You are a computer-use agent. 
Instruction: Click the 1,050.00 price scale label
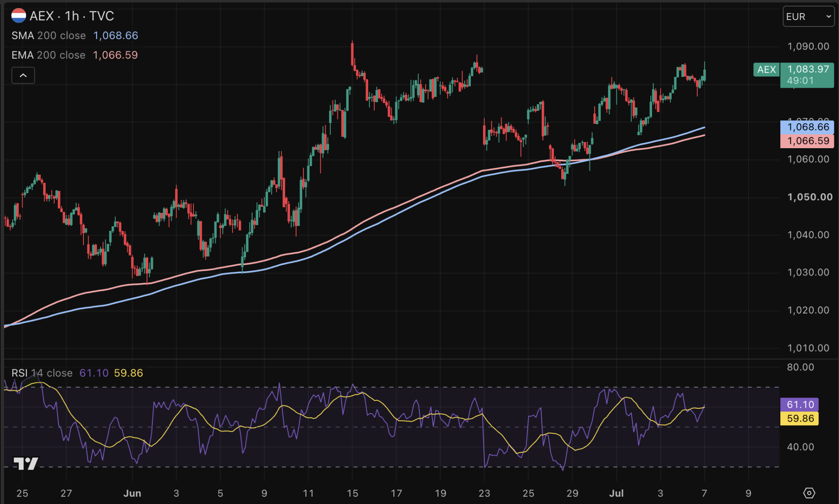click(810, 197)
